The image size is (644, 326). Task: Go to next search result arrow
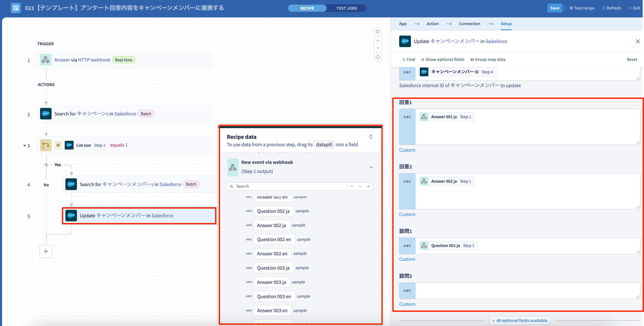[x=360, y=186]
